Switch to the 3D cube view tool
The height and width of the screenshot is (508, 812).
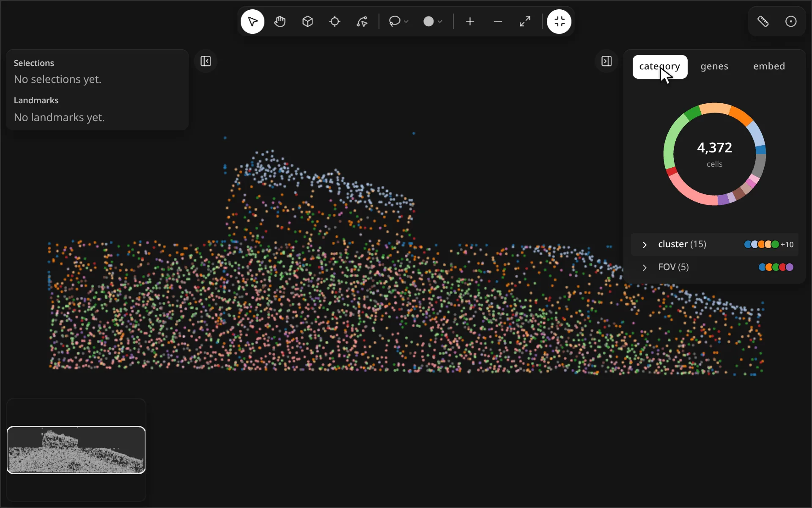[307, 22]
